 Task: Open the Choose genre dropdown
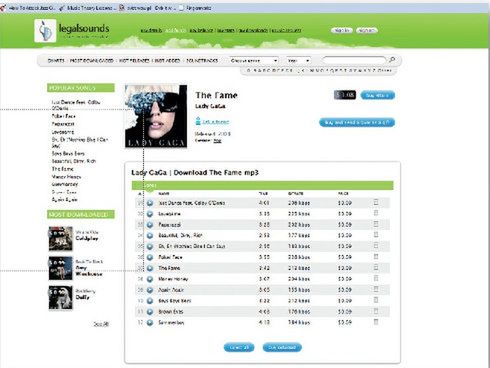click(254, 61)
